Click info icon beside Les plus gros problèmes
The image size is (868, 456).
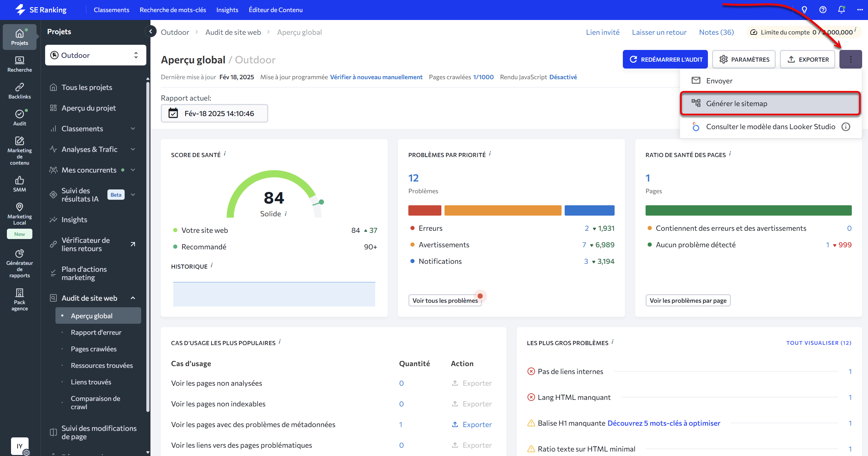(x=613, y=342)
